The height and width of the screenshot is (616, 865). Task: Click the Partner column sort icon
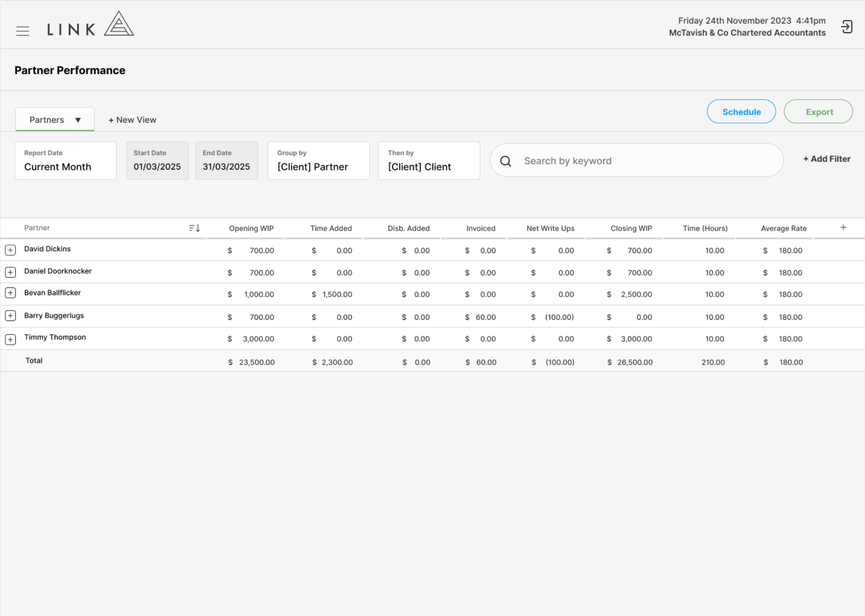(194, 228)
